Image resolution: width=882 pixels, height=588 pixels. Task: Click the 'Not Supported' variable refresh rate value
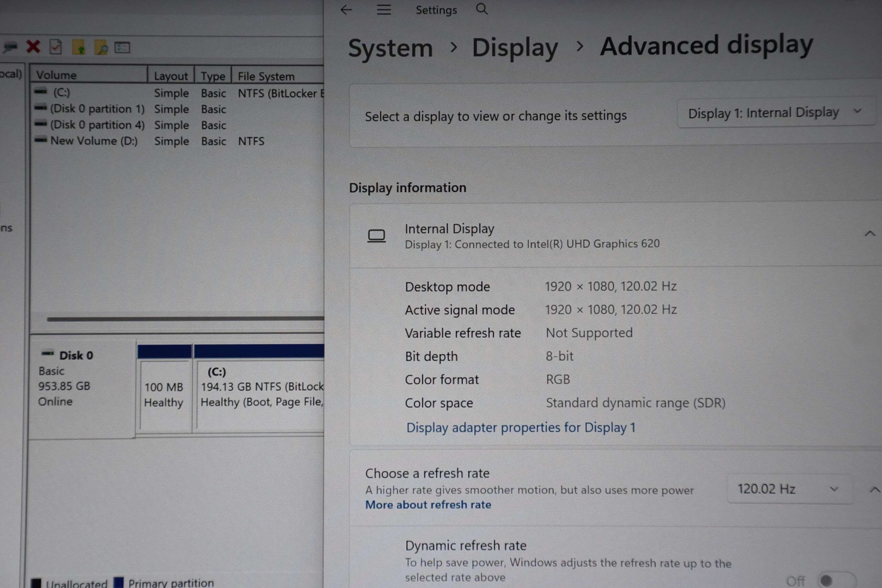tap(589, 333)
